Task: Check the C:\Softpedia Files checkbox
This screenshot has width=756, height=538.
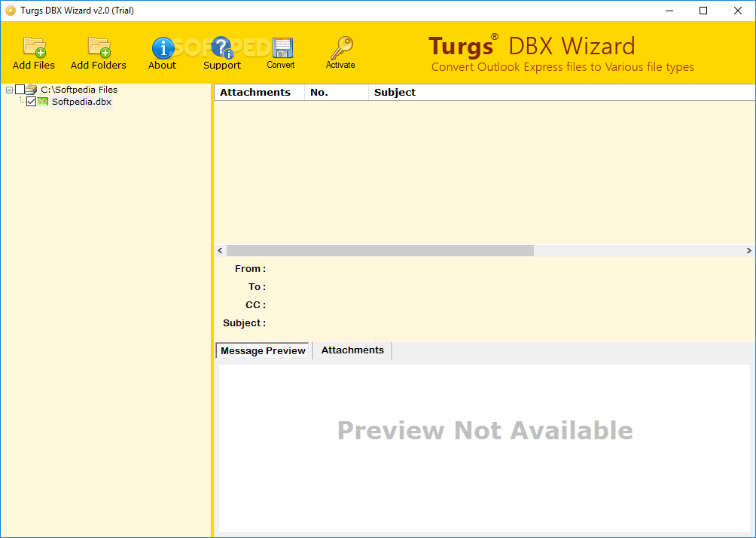Action: tap(20, 89)
